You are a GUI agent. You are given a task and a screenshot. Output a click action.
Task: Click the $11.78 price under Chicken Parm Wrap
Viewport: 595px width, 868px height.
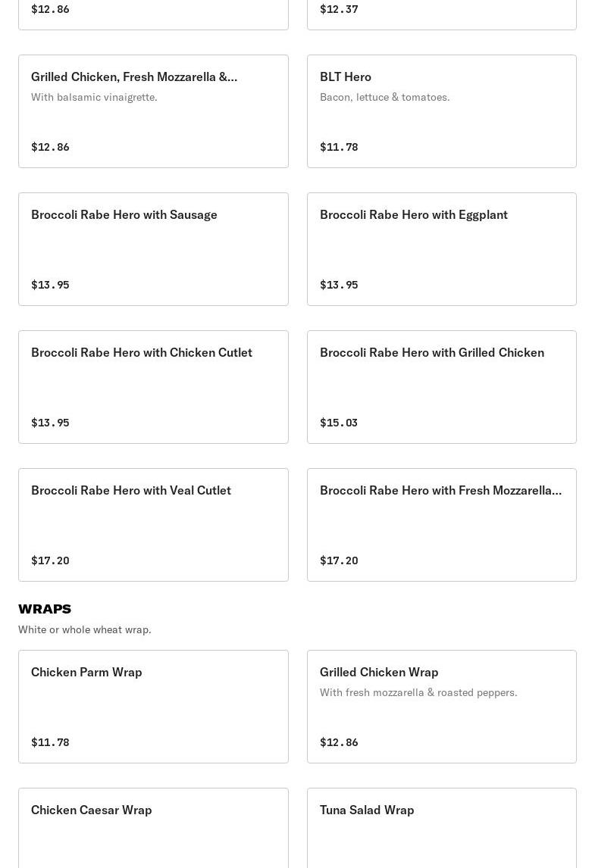pos(50,742)
